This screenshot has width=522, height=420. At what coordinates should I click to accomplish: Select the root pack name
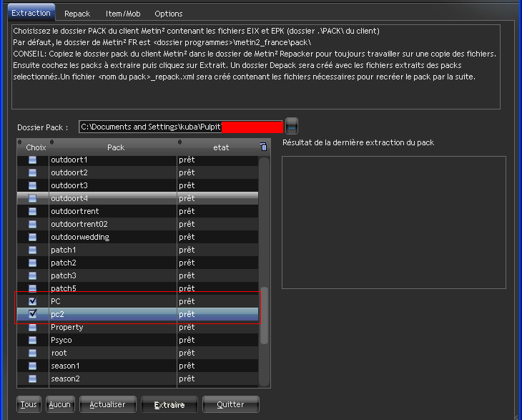point(59,353)
